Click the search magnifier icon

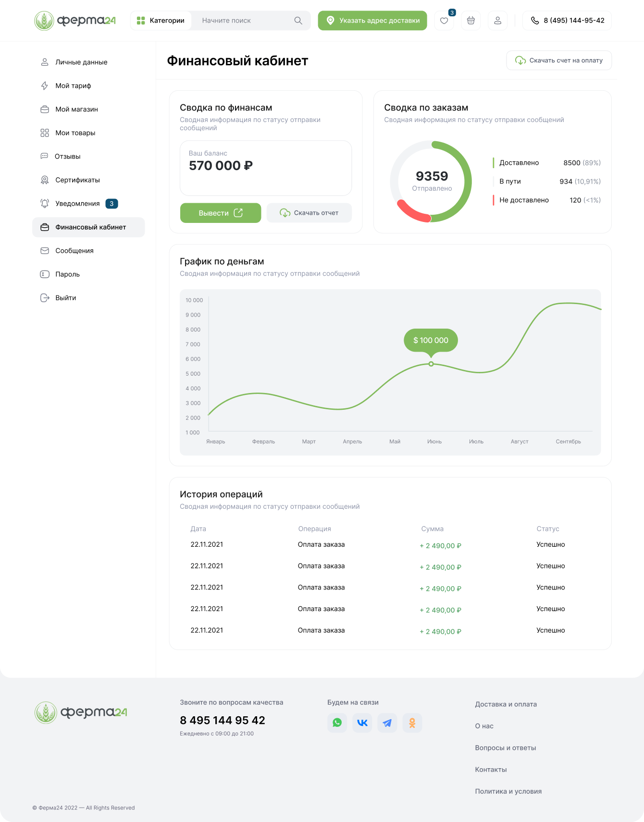coord(298,21)
